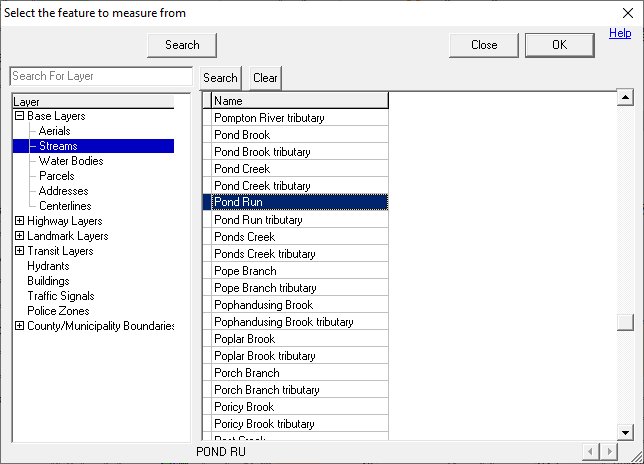Image resolution: width=644 pixels, height=464 pixels.
Task: Collapse the Base Layers tree node
Action: [x=20, y=116]
